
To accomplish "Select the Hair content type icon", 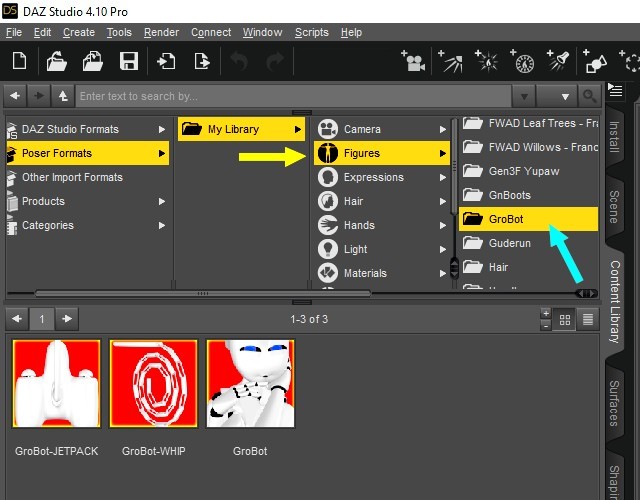I will coord(328,201).
